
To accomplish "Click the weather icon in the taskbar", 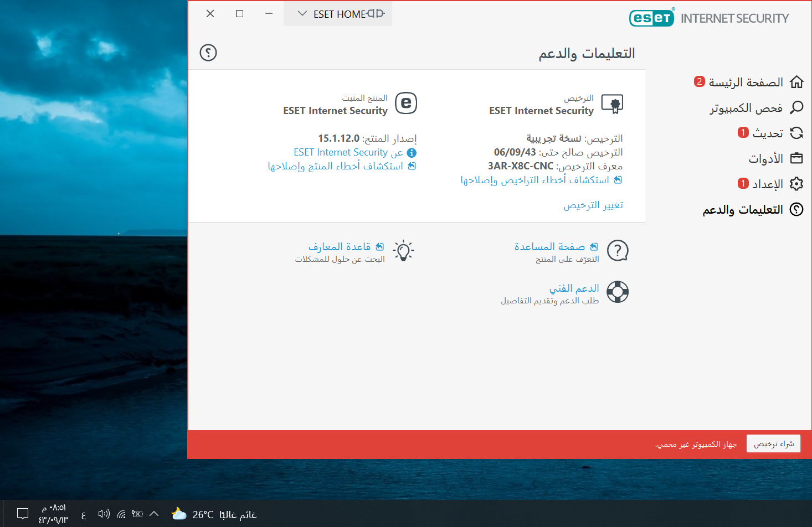I will pos(179,514).
